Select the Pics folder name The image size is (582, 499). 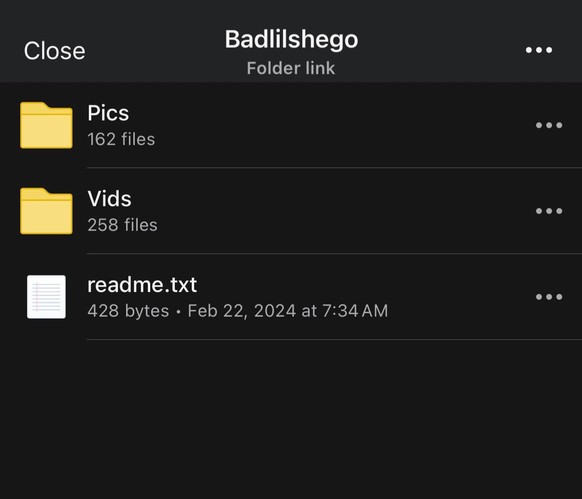[108, 113]
